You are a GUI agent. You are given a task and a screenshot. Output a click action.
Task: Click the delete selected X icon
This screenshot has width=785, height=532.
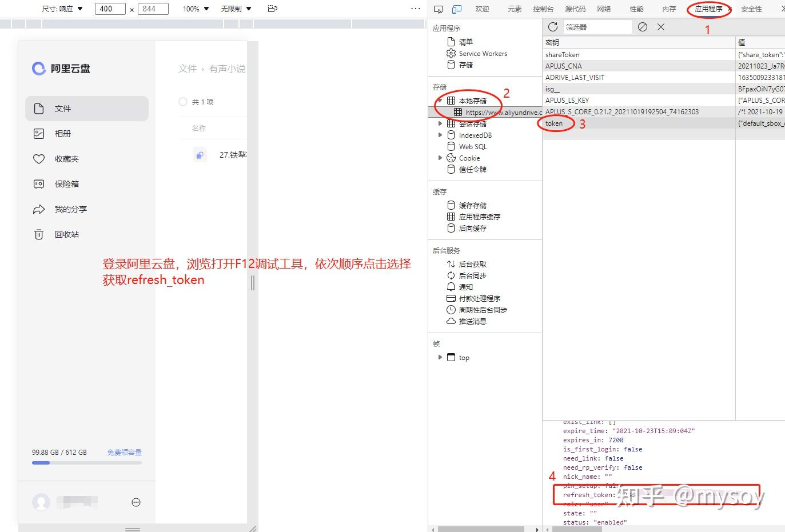tap(661, 27)
